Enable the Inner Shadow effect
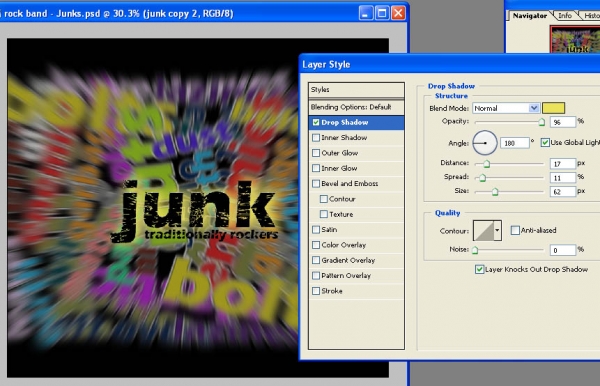600x386 pixels. click(316, 138)
